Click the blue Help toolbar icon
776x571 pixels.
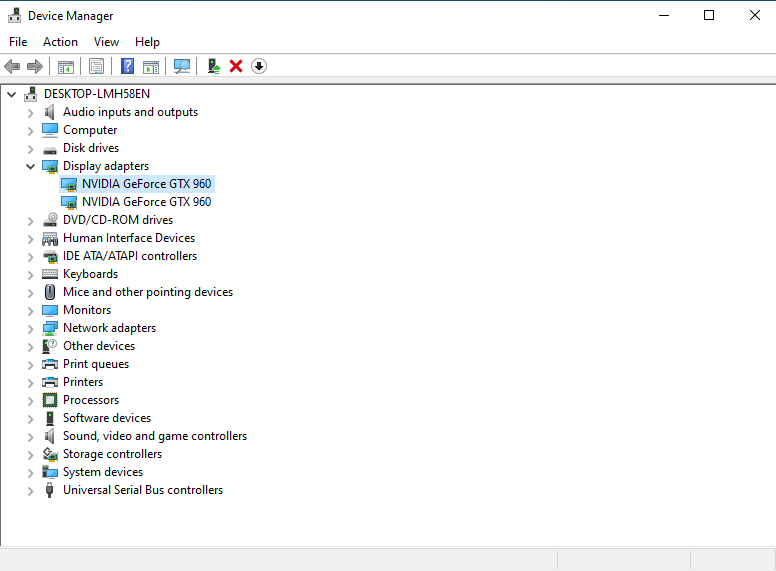pos(128,66)
